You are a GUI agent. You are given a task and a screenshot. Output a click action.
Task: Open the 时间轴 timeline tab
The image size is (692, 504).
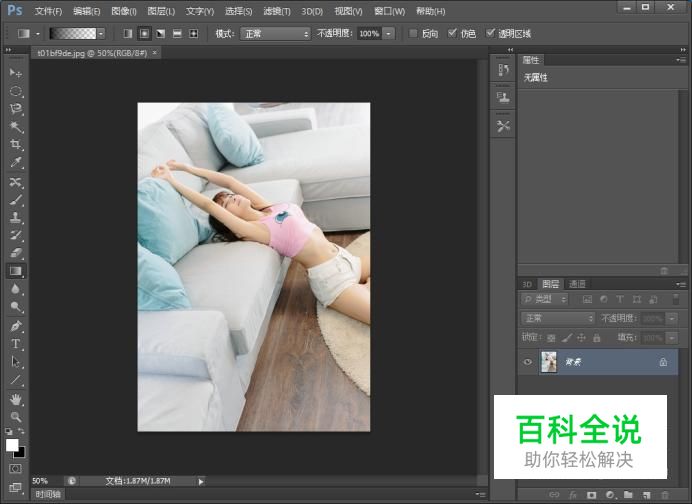point(48,494)
